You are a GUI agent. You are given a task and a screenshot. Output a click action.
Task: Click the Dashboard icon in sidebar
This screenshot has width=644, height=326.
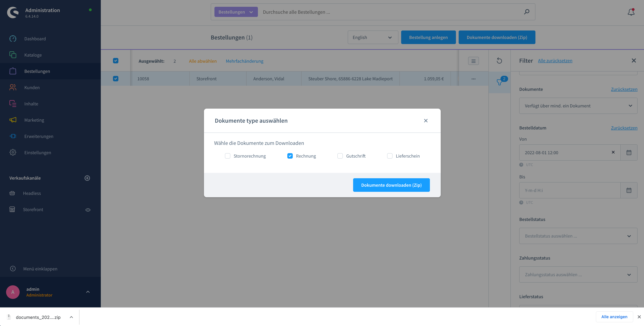coord(13,39)
